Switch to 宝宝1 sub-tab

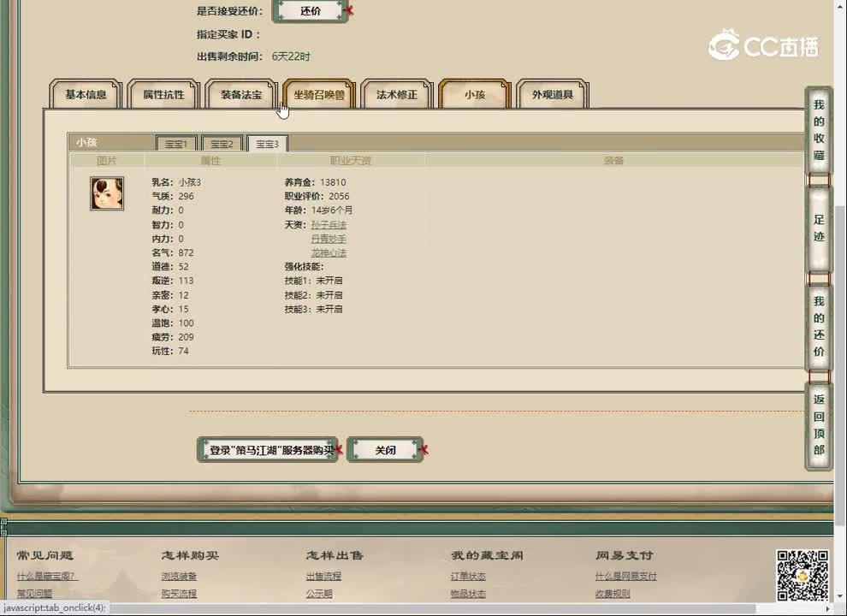point(175,143)
